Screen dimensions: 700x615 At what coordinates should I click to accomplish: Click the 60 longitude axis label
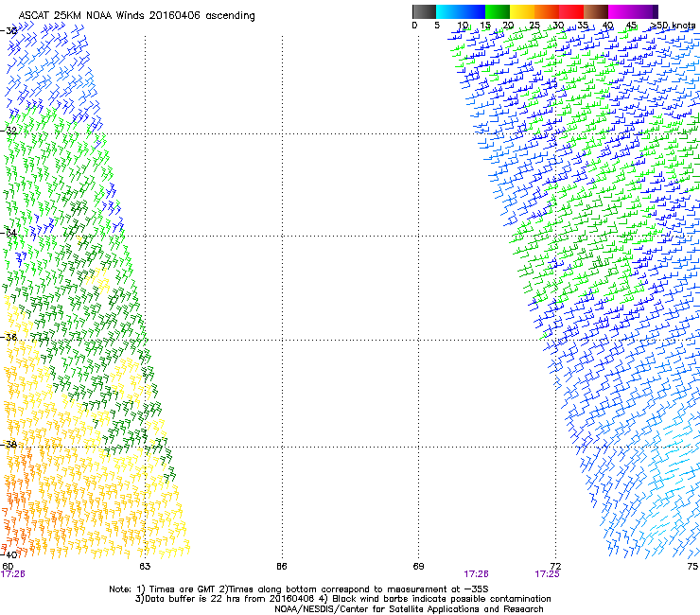click(8, 567)
